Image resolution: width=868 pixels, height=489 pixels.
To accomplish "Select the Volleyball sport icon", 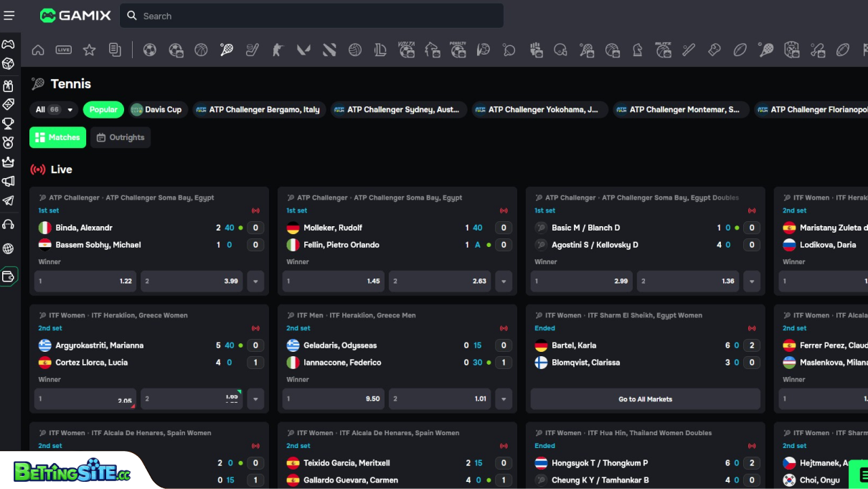I will (354, 49).
